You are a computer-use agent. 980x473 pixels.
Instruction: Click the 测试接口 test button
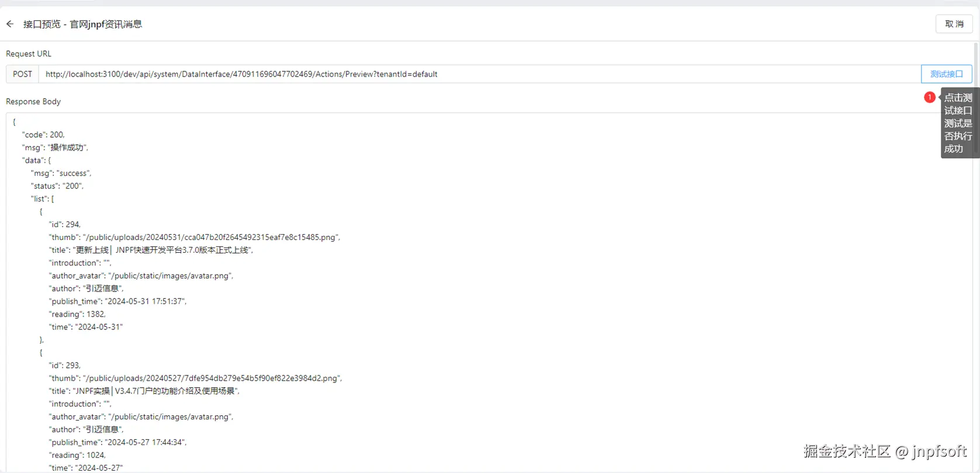coord(946,74)
